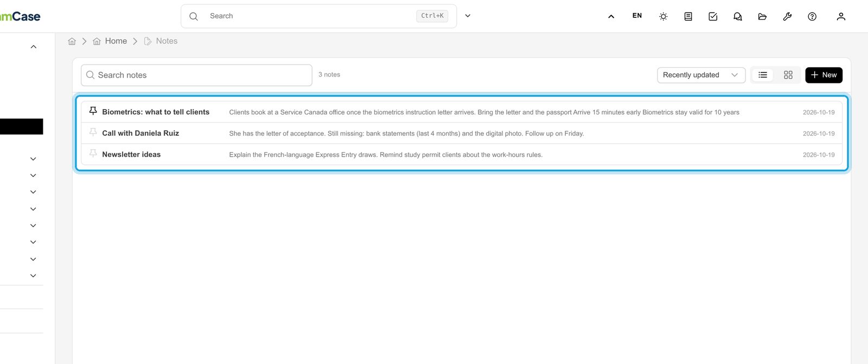The height and width of the screenshot is (364, 868).
Task: Select Notes in the breadcrumb
Action: click(x=167, y=41)
